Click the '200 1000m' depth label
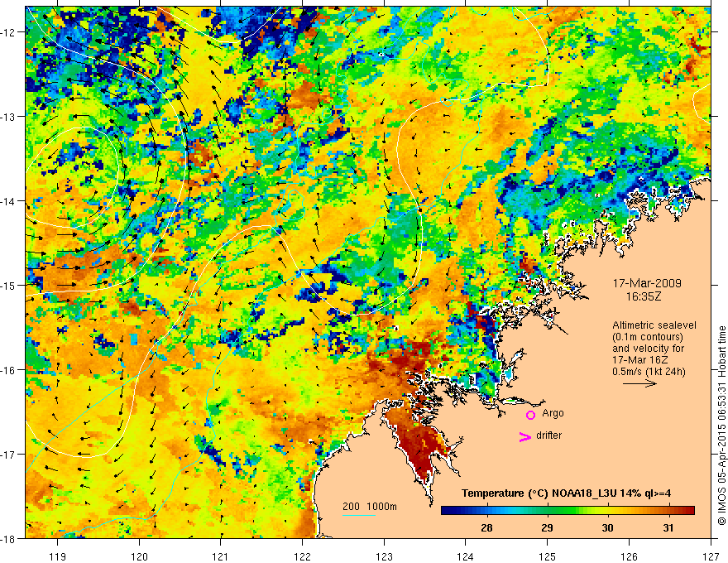728x563 pixels. click(370, 507)
